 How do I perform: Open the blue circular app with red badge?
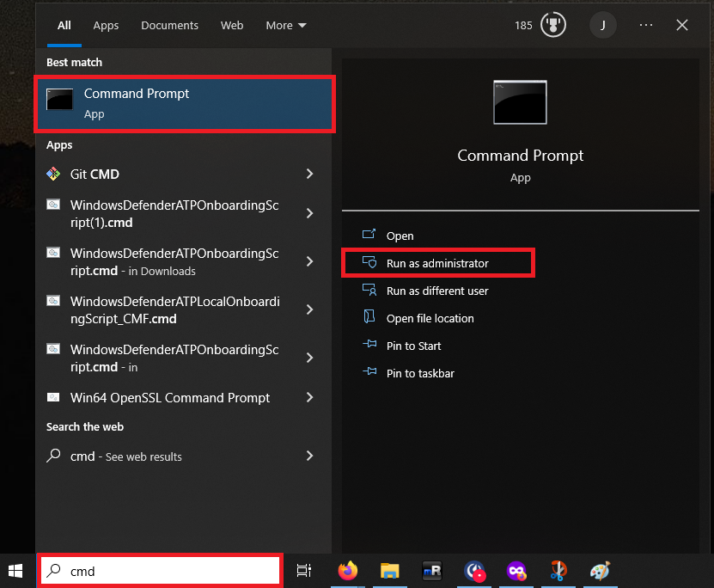[474, 571]
